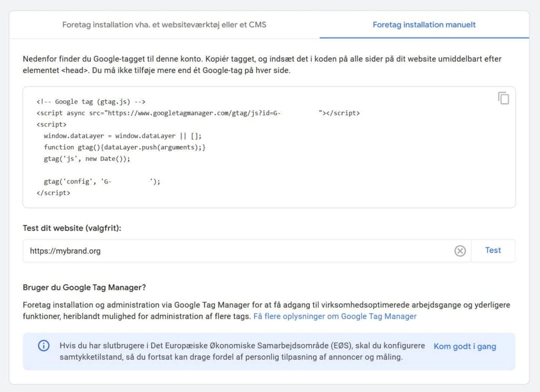Clear the test website URL field

click(x=460, y=251)
